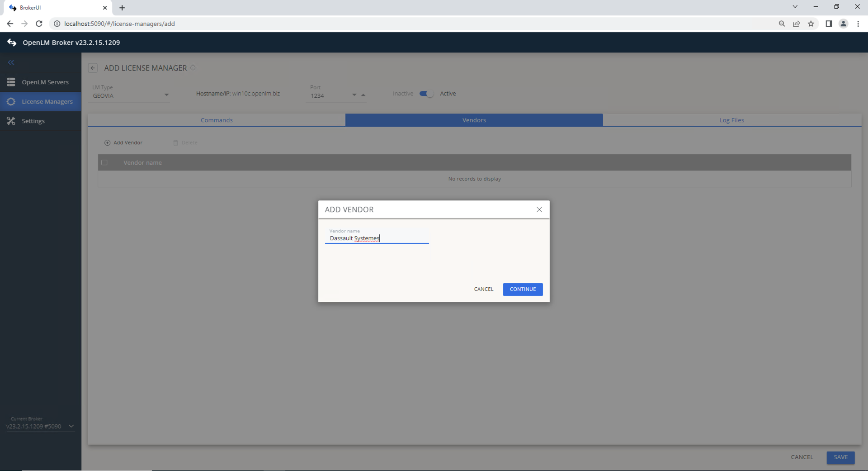The width and height of the screenshot is (868, 471).
Task: Open the help icon beside ADD LICENSE MANAGER
Action: [x=193, y=68]
